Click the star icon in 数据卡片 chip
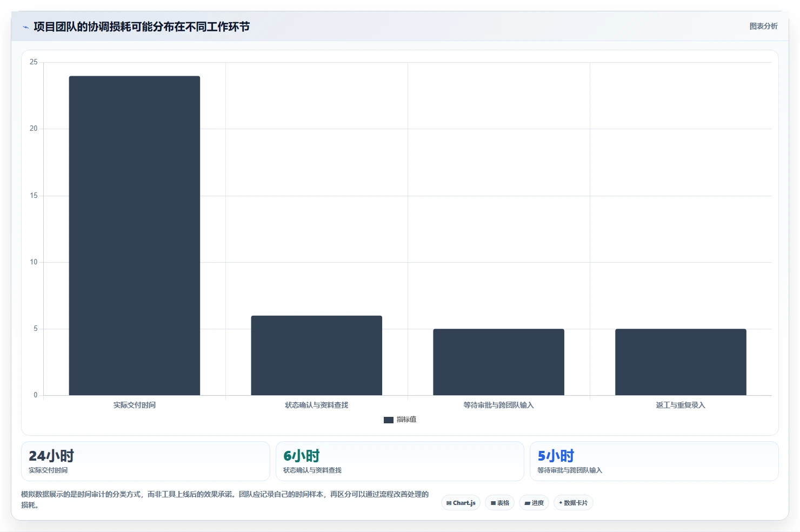 click(561, 503)
